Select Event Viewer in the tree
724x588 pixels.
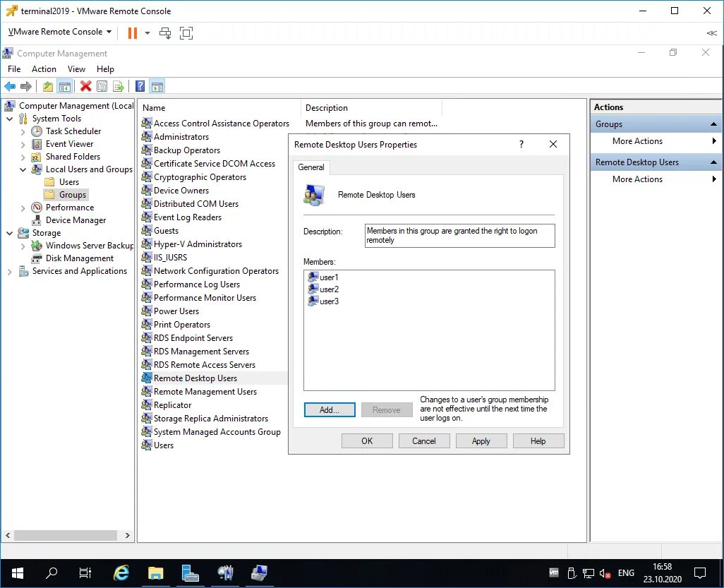[x=69, y=144]
